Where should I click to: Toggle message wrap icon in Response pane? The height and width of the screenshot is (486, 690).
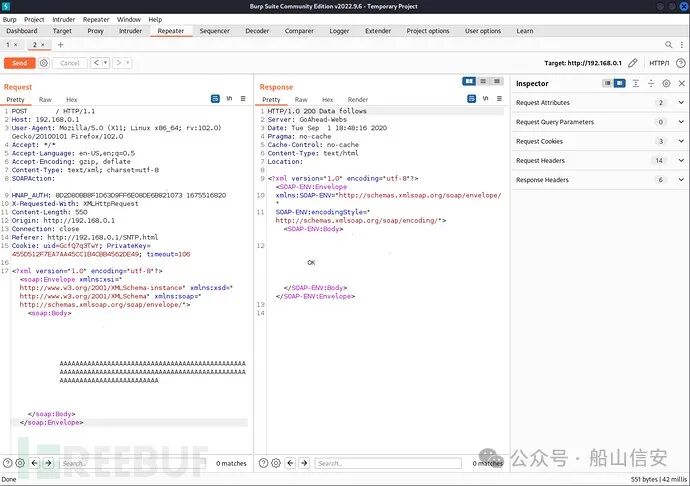tap(471, 99)
